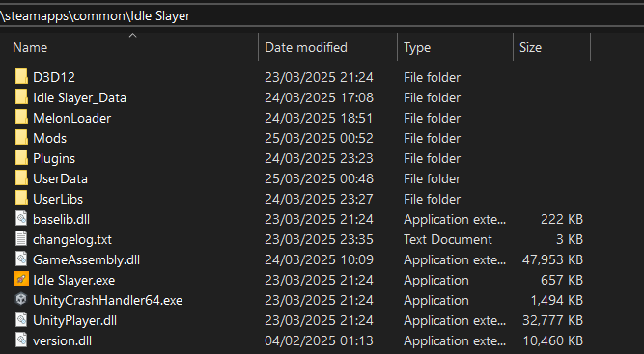This screenshot has width=644, height=354.
Task: Sort files by the Size column header
Action: (530, 47)
